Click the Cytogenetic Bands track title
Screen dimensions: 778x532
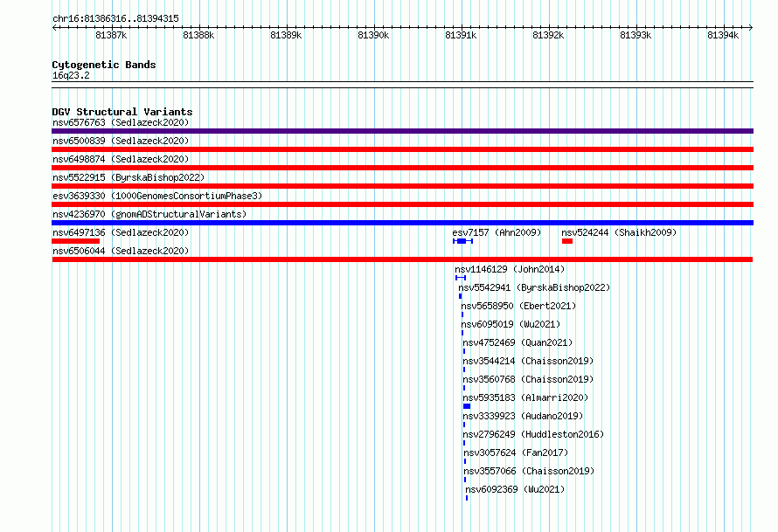pyautogui.click(x=104, y=65)
